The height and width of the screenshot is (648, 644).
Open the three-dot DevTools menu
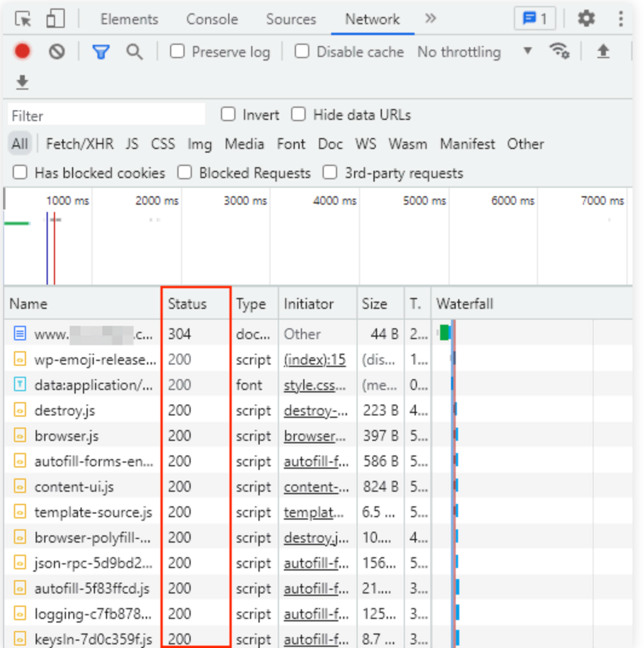tap(620, 19)
